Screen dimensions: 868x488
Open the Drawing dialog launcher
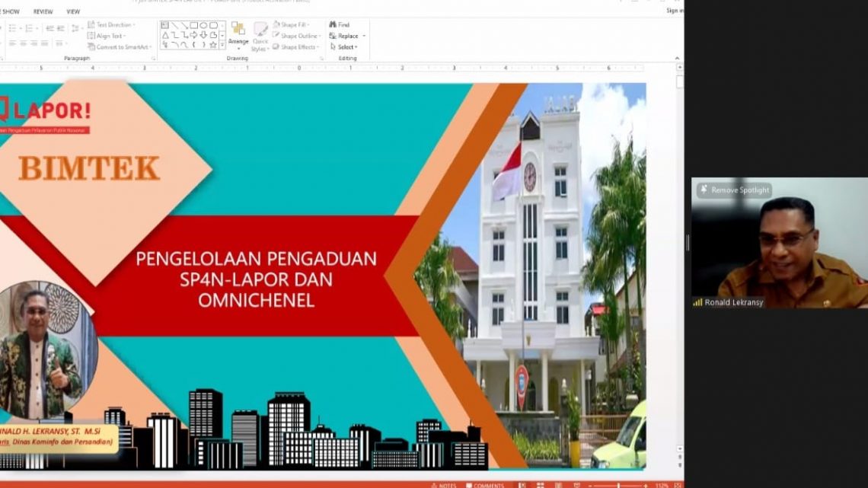pos(321,58)
